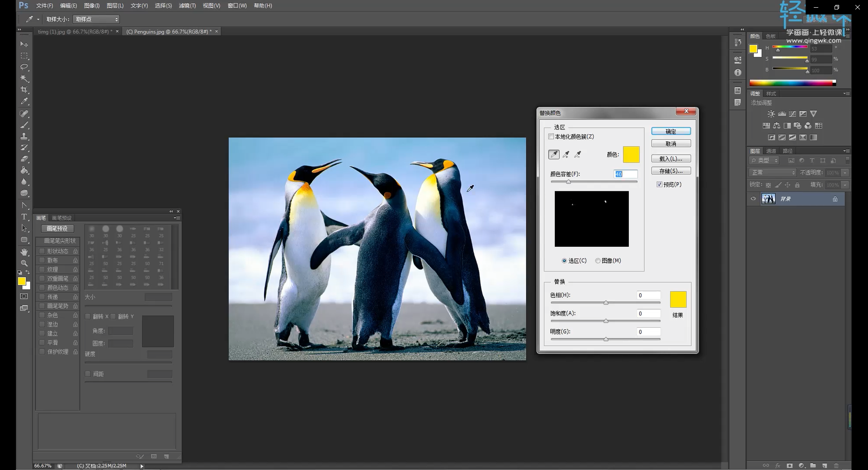Open the Adjustments panel flyout menu

(846, 94)
